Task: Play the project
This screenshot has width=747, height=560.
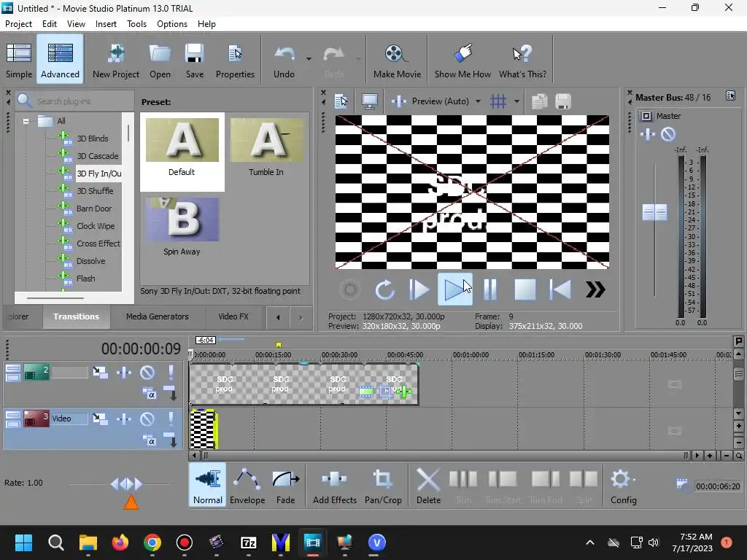Action: point(455,289)
